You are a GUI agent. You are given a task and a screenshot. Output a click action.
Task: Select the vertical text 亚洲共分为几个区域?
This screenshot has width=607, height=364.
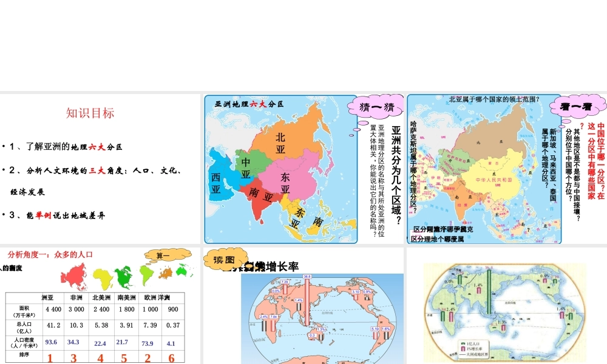click(396, 175)
